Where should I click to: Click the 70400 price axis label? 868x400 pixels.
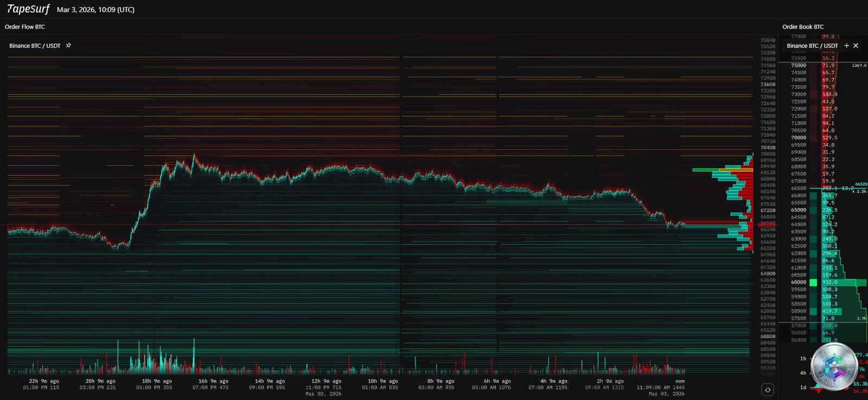[768, 147]
